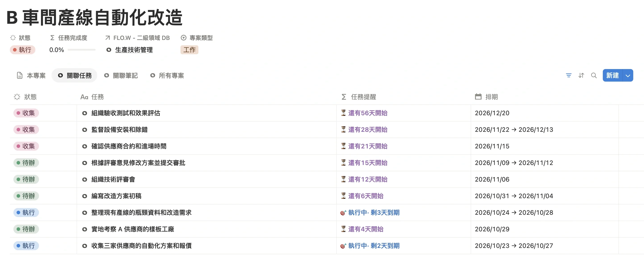This screenshot has width=644, height=256.
Task: Click the 任務完成度 progress bar
Action: click(x=82, y=50)
